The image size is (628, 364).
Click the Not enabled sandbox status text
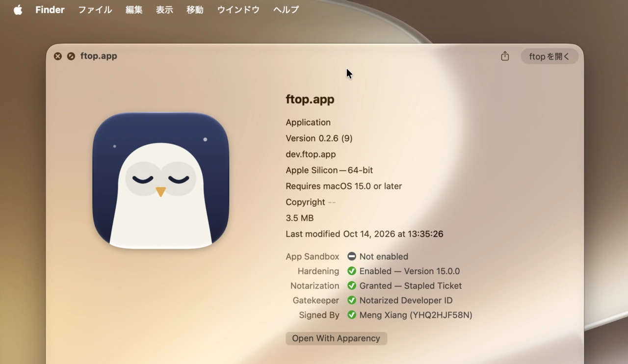(384, 257)
